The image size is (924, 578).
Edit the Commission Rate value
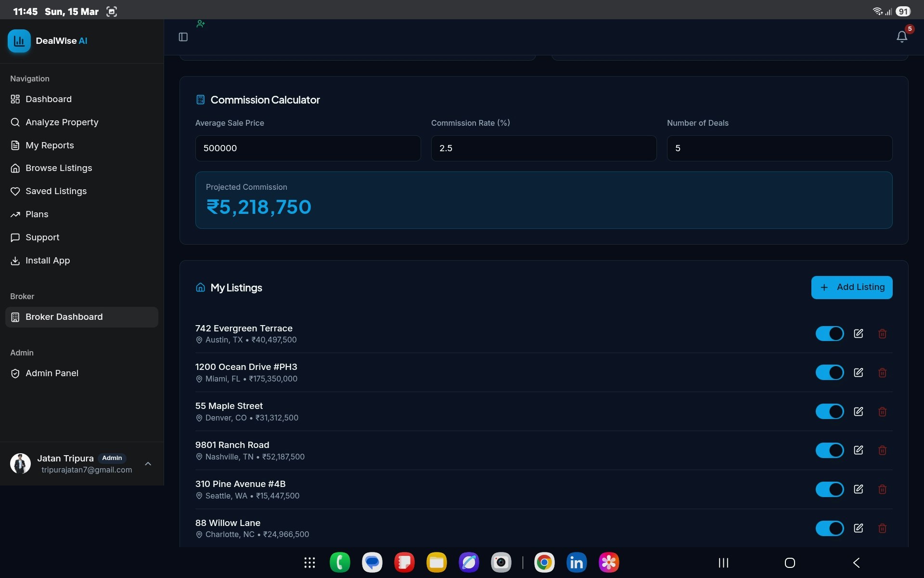(x=543, y=148)
